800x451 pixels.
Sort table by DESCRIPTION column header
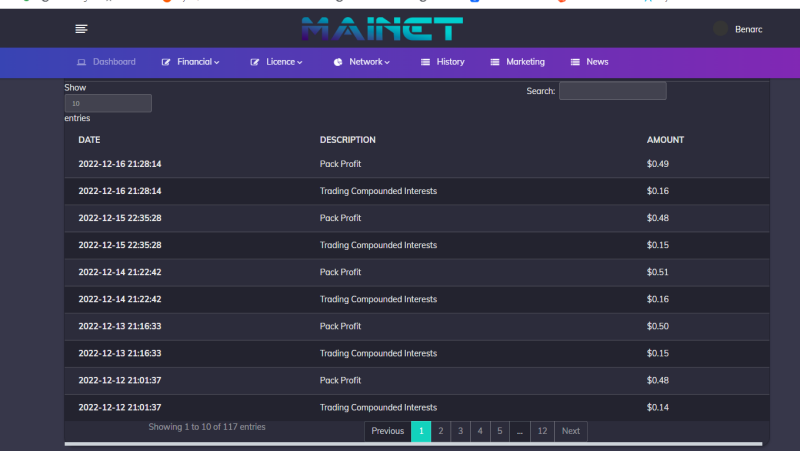[347, 140]
